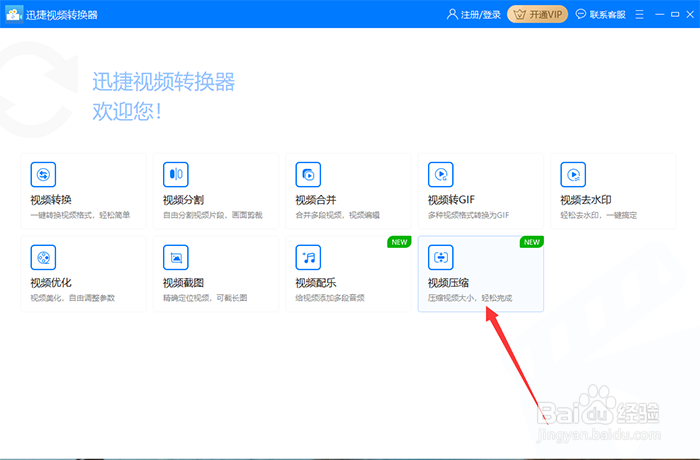Click the 视频合并 merge icon

(308, 175)
